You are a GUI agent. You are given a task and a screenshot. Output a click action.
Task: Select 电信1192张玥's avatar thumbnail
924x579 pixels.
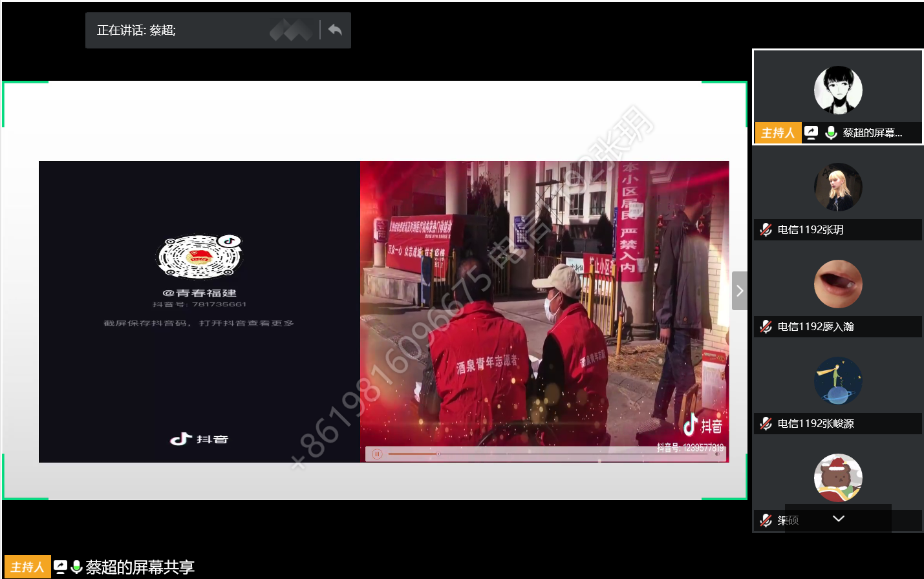(x=838, y=187)
